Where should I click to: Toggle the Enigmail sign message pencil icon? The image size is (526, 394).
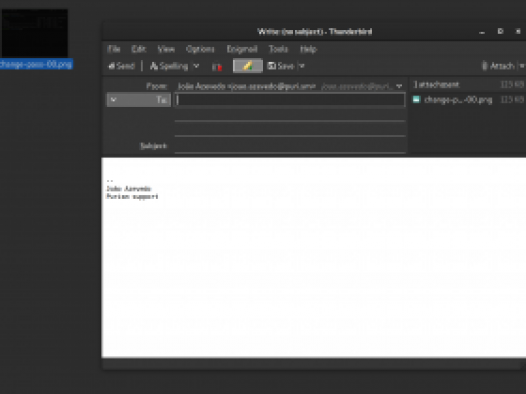point(248,66)
